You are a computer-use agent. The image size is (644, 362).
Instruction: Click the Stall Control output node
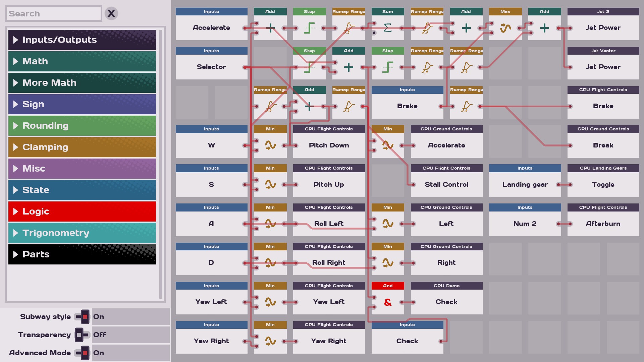[x=446, y=184]
